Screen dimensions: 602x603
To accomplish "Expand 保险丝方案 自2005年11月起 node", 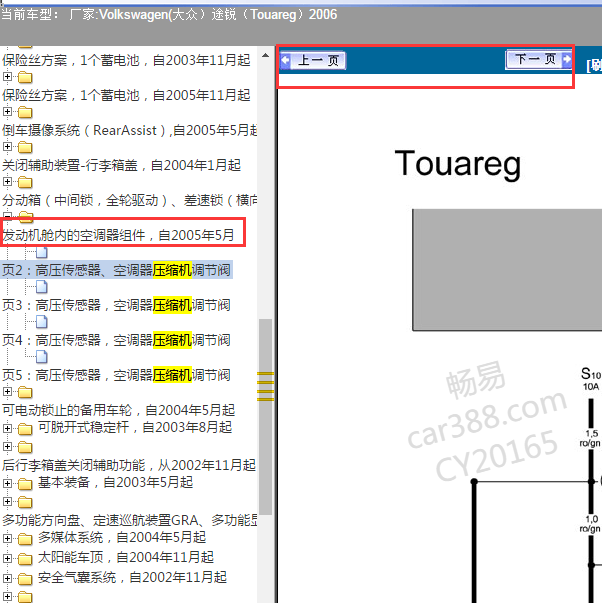I will (7, 77).
